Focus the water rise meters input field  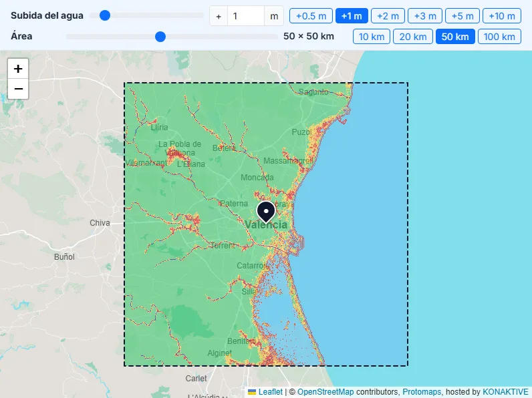click(246, 16)
